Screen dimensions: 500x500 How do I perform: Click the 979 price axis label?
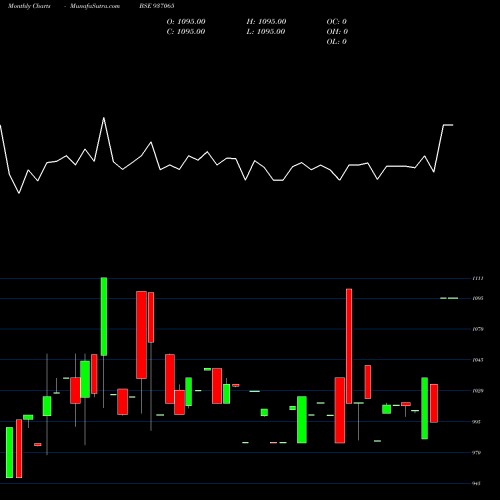point(477,453)
